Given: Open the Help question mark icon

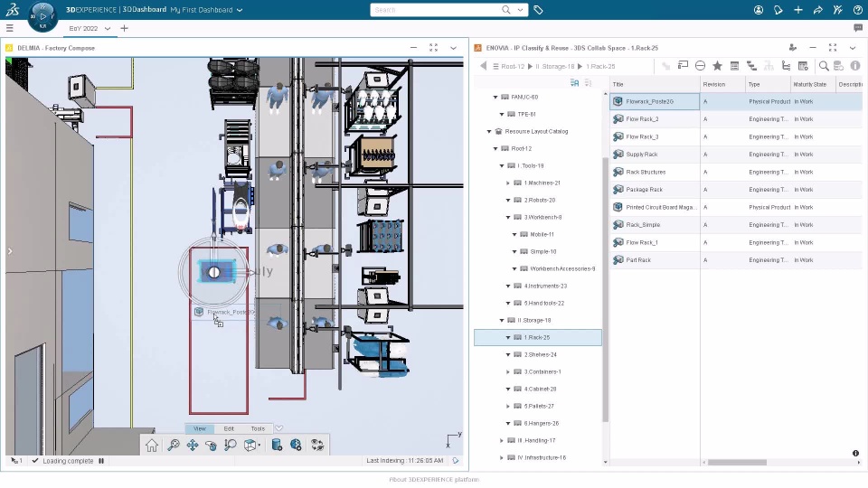Looking at the screenshot, I should tap(857, 10).
